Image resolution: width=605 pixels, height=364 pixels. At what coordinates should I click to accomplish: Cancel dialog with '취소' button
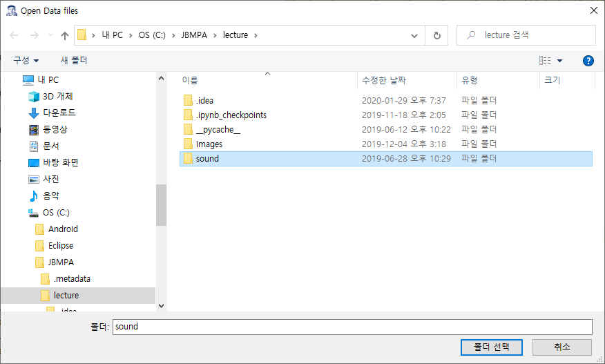(x=561, y=347)
